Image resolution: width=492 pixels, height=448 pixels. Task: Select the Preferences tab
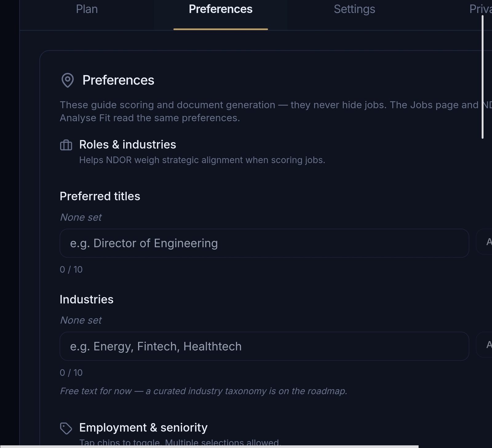click(221, 9)
